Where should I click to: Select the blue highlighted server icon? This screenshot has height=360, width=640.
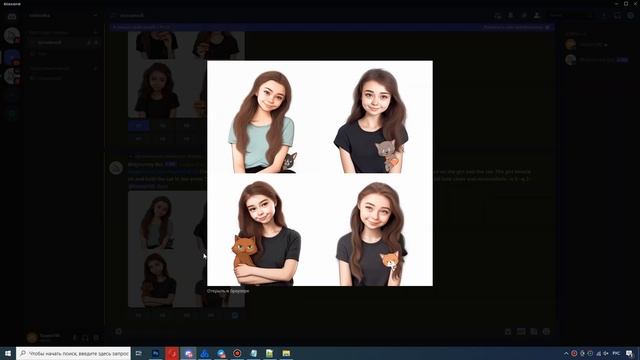pos(12,56)
